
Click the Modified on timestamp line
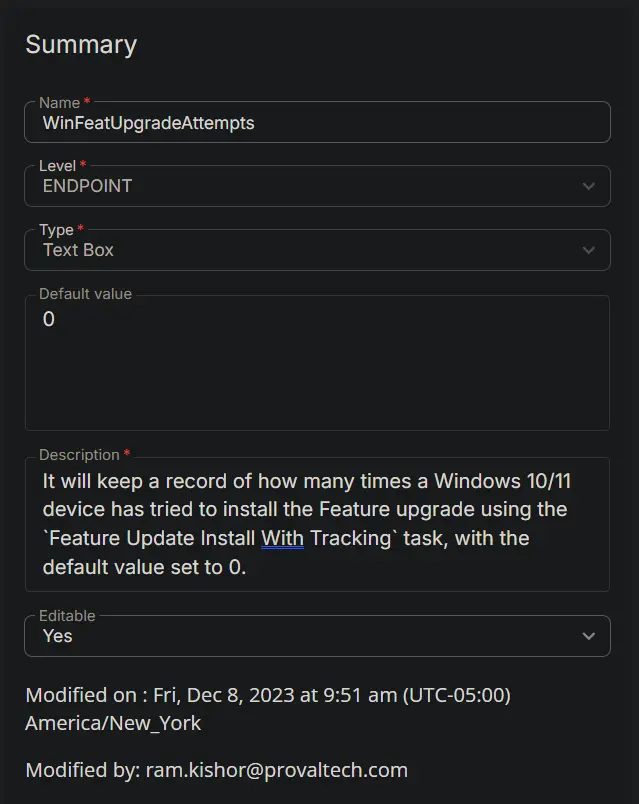[x=268, y=695]
